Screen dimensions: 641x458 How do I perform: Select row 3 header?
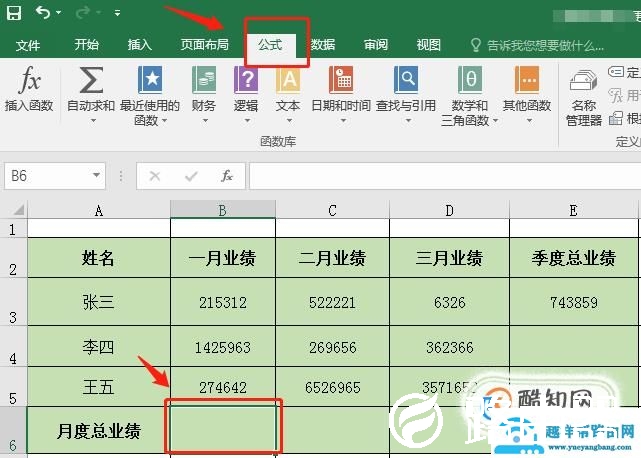(x=13, y=302)
